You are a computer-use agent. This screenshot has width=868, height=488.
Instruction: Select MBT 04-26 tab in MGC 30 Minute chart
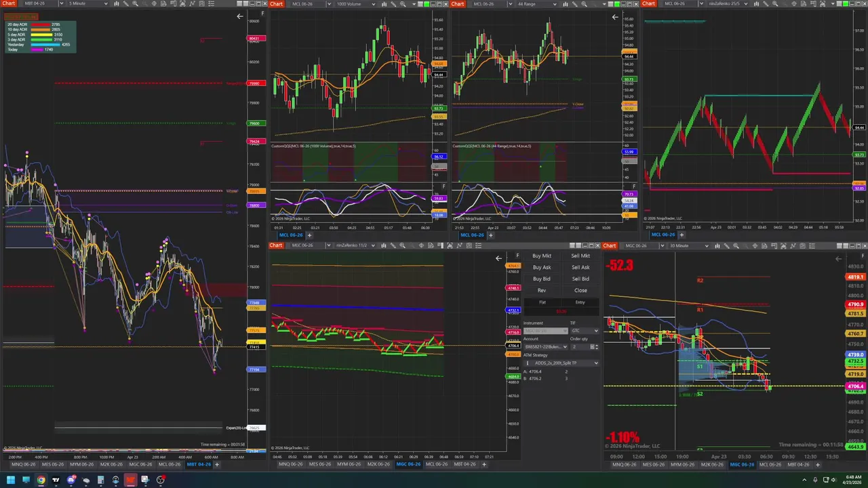798,464
